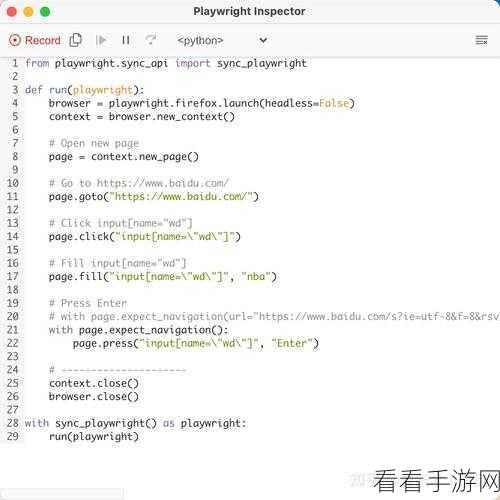500x500 pixels.
Task: Click the def run(playwright) line
Action: pos(84,90)
